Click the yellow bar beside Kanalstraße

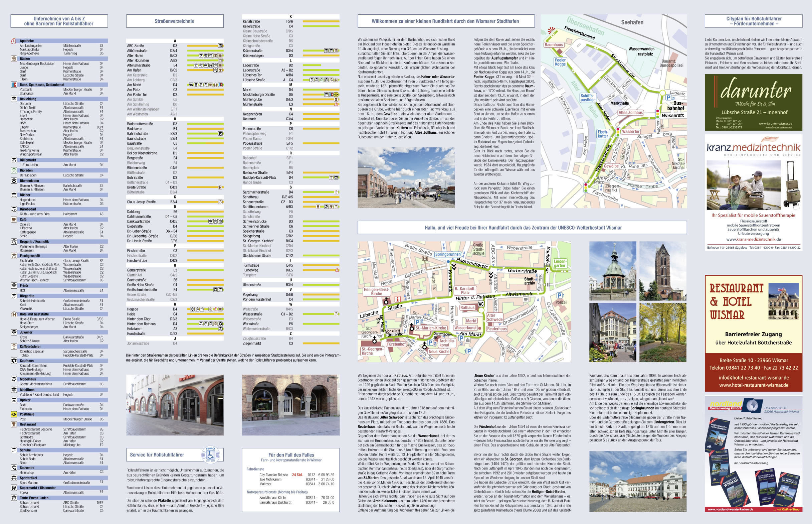(321, 21)
